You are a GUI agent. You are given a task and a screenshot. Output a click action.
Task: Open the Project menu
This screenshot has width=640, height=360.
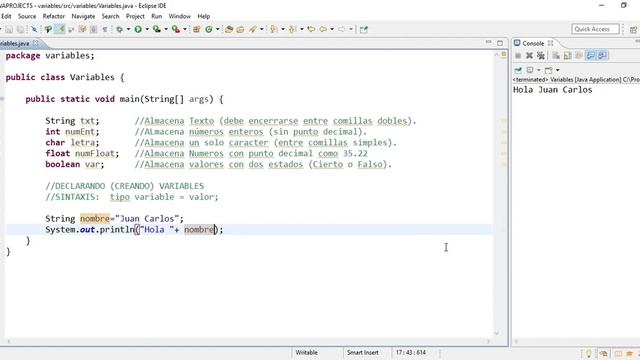[135, 16]
